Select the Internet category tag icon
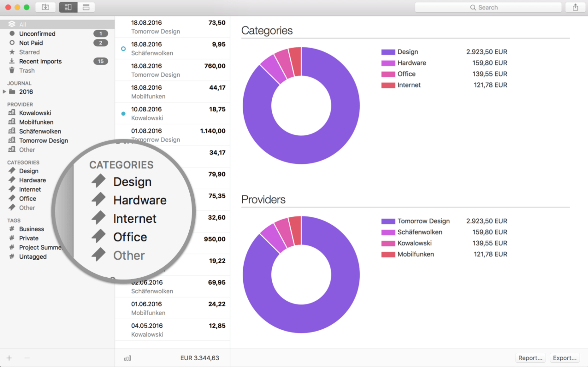588x367 pixels. point(12,189)
